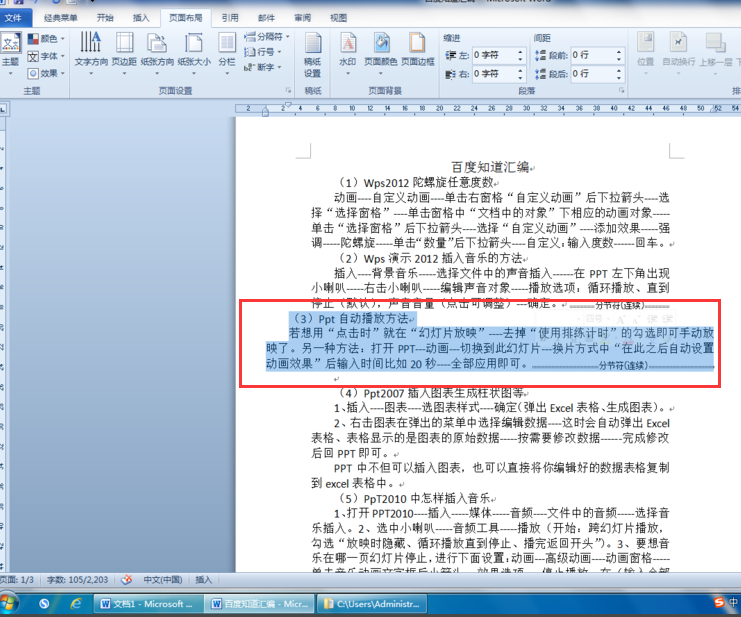Click the 段后 spacing after field
Viewport: 741px width, 617px height.
point(593,74)
